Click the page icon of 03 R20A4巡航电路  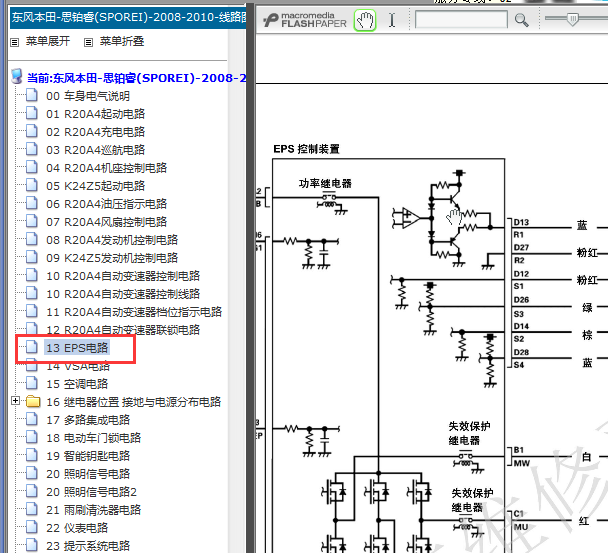32,149
